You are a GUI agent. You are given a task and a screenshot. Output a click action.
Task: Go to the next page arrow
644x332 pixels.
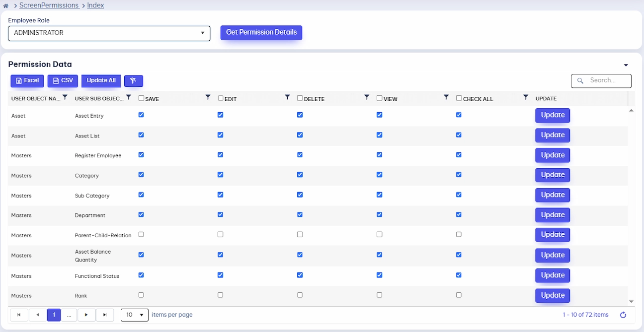[86, 315]
